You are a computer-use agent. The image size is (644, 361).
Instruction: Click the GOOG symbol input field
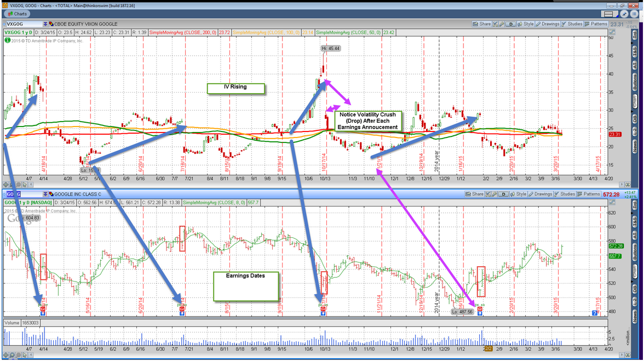24,194
